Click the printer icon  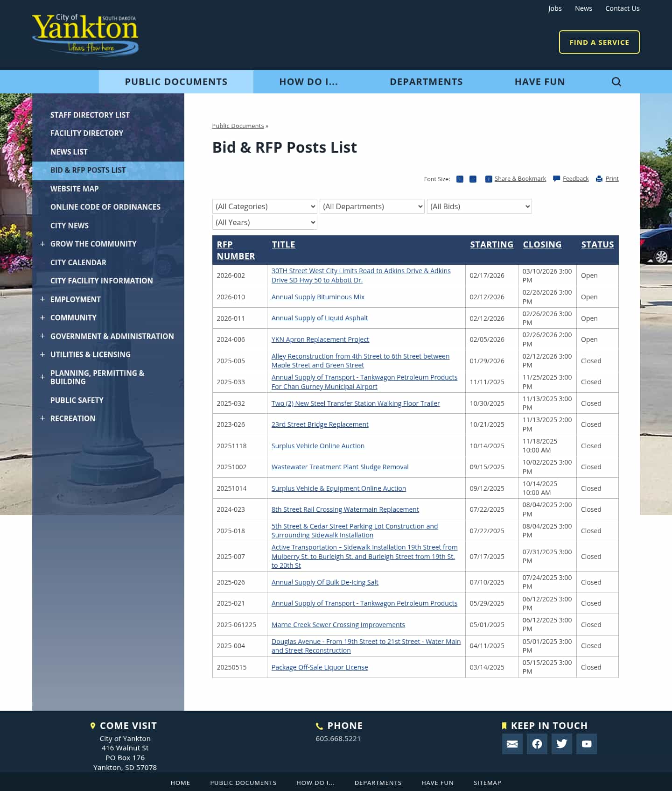pos(599,179)
